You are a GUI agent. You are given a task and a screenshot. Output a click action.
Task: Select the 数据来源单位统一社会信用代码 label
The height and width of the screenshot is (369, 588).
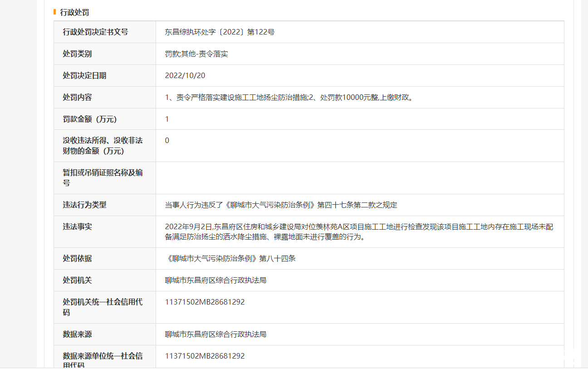[x=103, y=359]
